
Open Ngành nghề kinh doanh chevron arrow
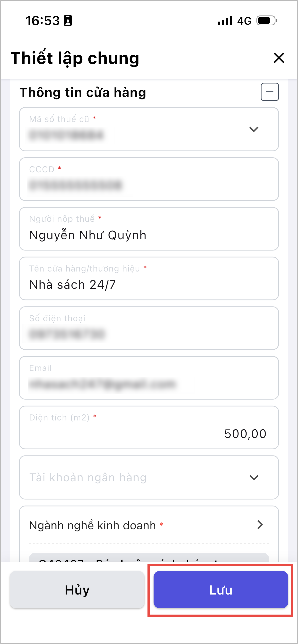(x=260, y=525)
